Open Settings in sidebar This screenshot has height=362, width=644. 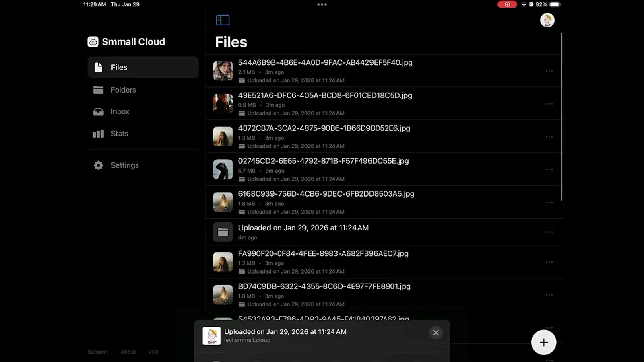[x=143, y=165]
